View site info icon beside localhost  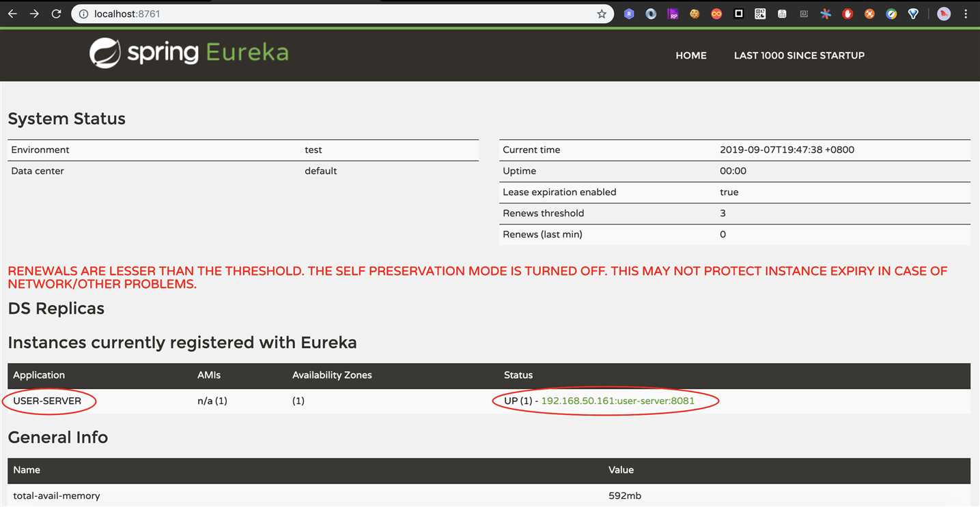click(x=83, y=14)
